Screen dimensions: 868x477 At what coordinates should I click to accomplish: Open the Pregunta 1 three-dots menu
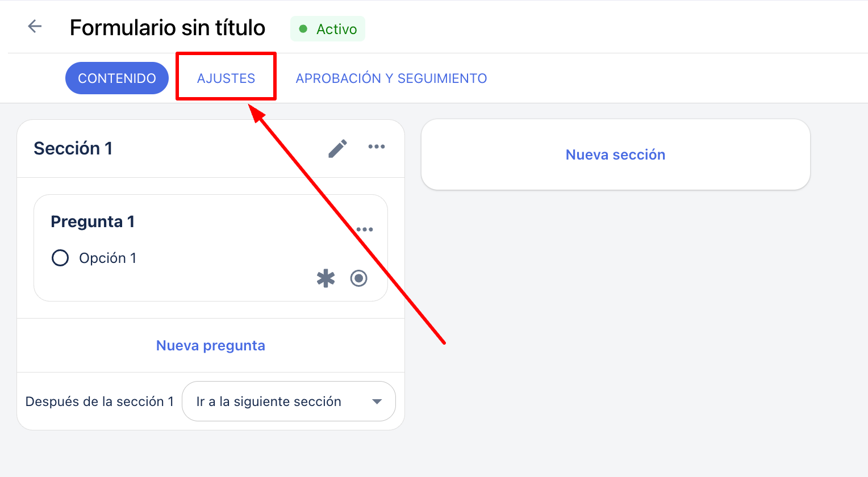pos(365,229)
